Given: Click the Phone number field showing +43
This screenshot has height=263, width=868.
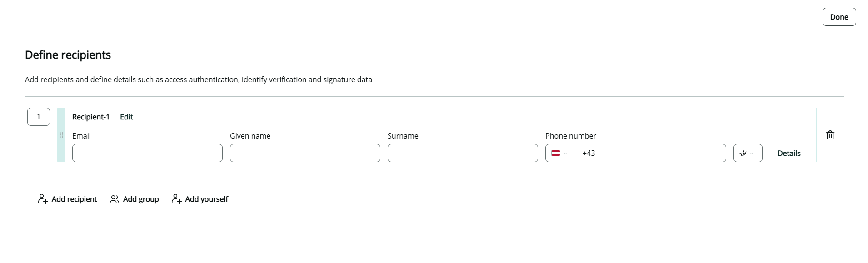Looking at the screenshot, I should point(650,153).
